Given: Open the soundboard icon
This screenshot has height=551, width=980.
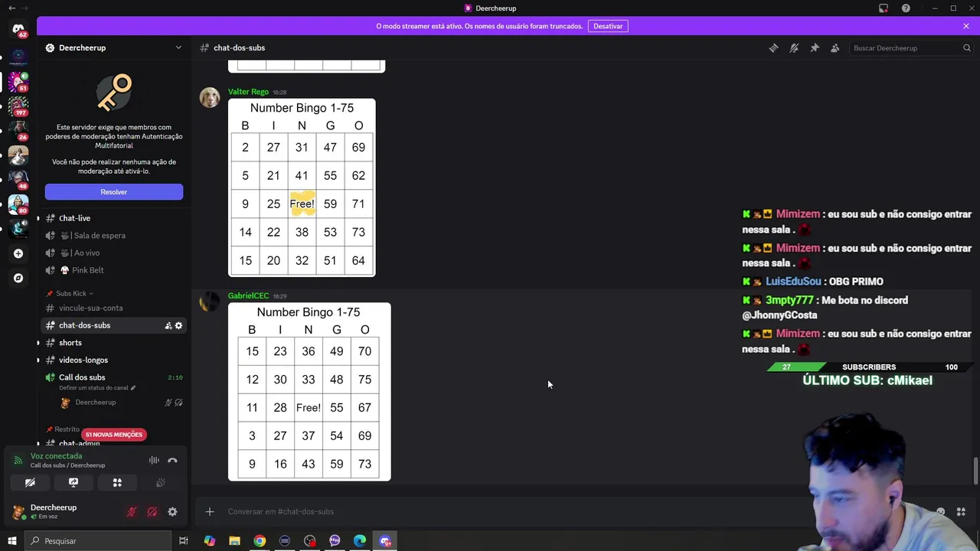Looking at the screenshot, I should 161,483.
